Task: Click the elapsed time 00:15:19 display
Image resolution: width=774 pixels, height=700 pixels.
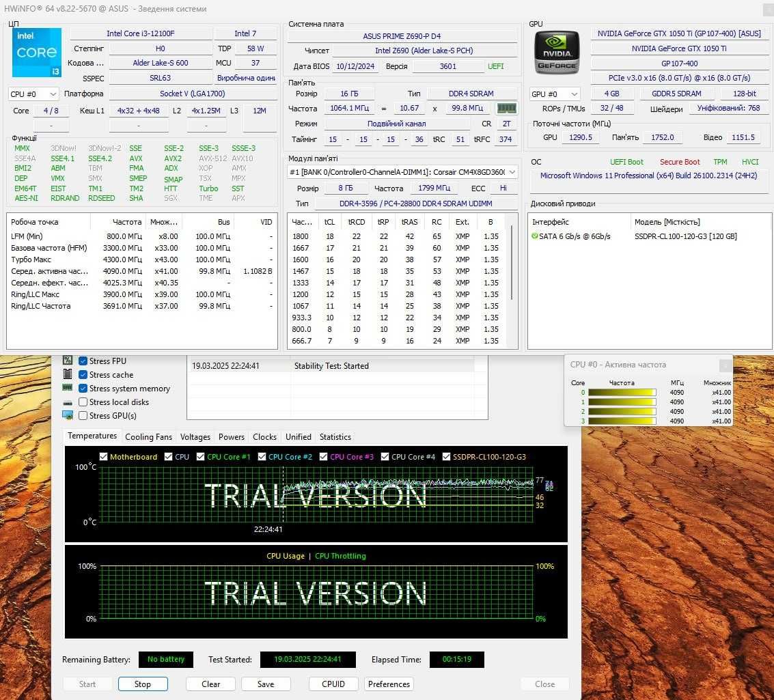Action: (x=456, y=660)
